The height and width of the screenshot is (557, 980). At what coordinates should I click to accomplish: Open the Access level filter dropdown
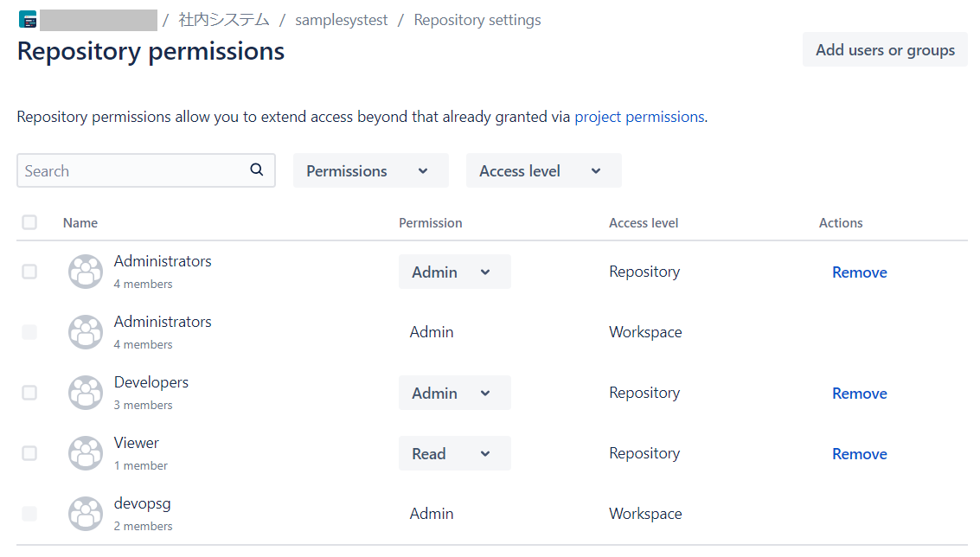pyautogui.click(x=543, y=171)
